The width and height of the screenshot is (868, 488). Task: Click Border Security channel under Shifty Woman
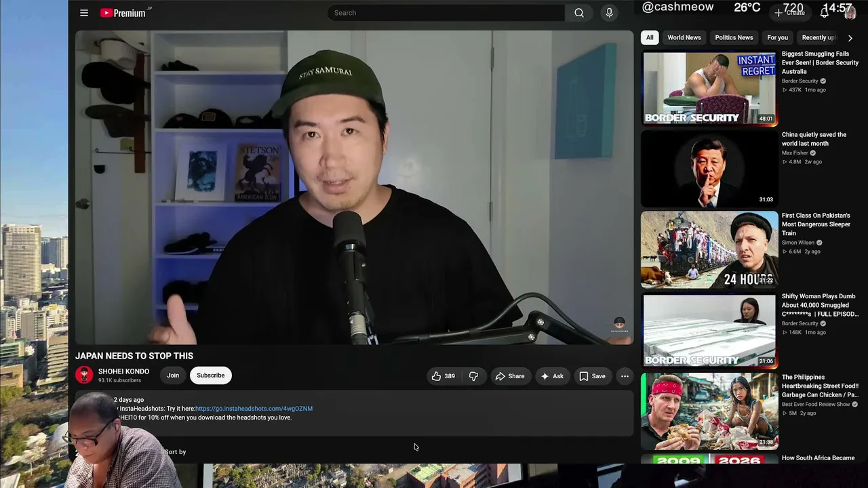click(x=800, y=324)
